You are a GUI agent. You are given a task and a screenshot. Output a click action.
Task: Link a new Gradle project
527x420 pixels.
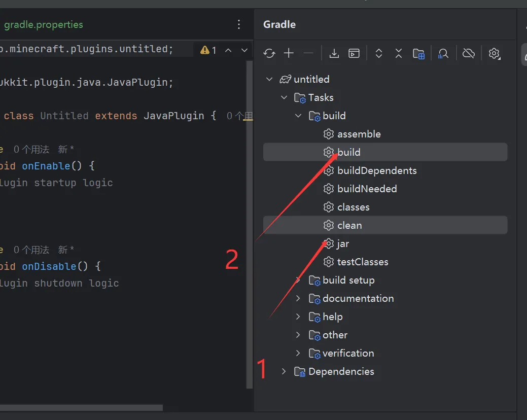[289, 53]
